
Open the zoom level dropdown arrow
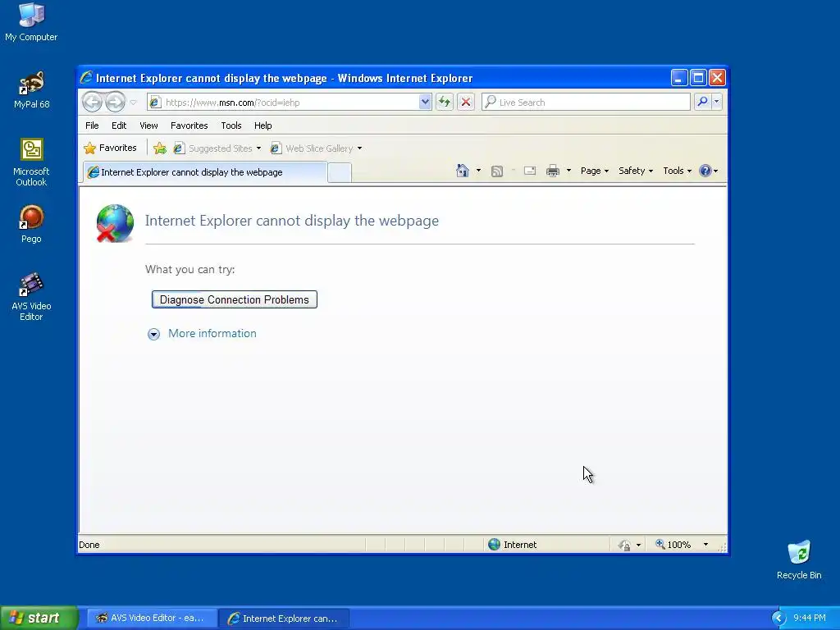point(705,545)
